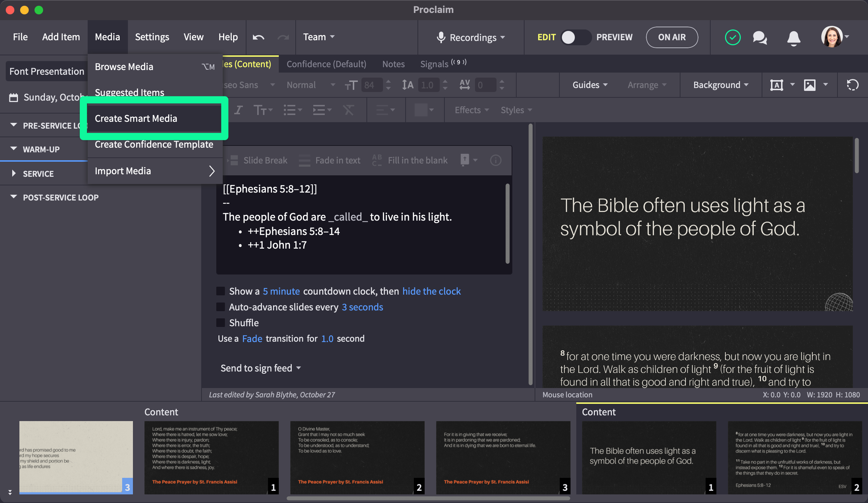This screenshot has width=868, height=503.
Task: Click the Fade transition link
Action: click(252, 338)
